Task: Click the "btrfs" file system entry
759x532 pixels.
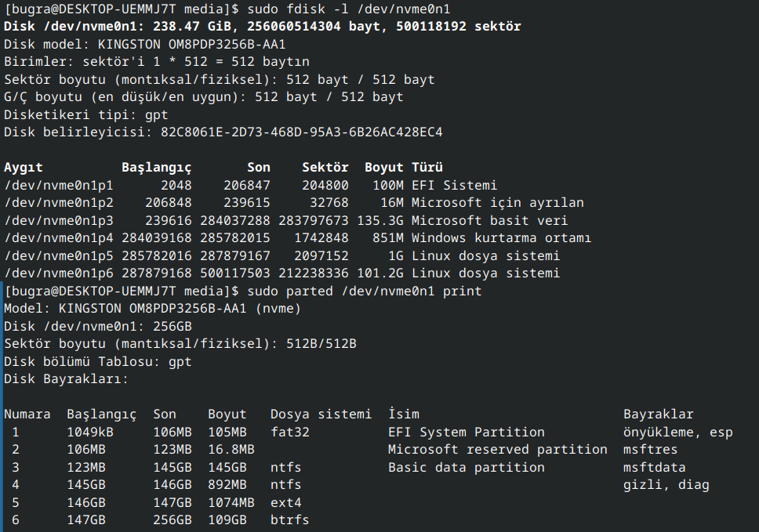Action: click(x=290, y=520)
